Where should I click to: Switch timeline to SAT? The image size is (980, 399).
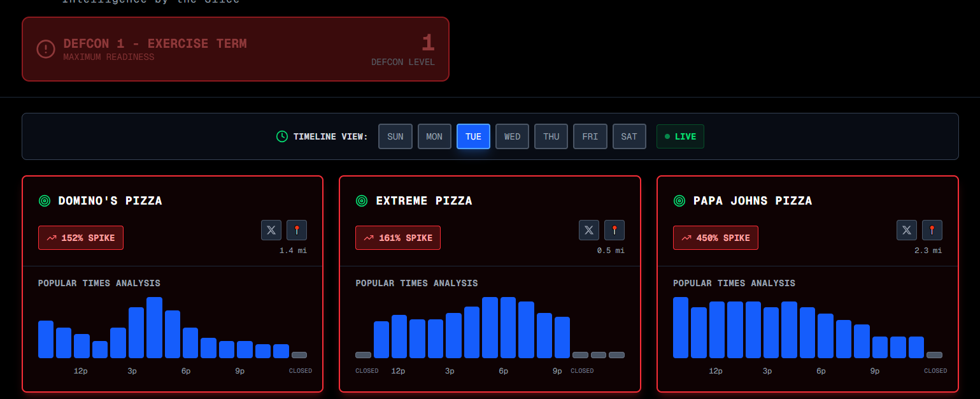629,136
